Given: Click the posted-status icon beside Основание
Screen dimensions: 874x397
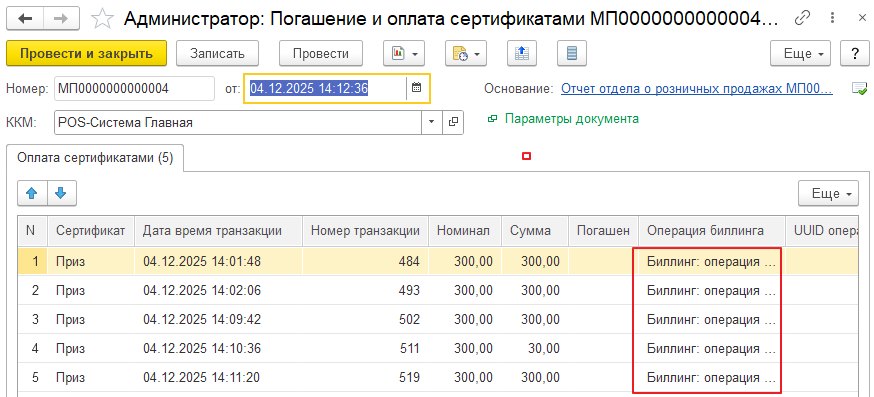Looking at the screenshot, I should click(x=860, y=89).
